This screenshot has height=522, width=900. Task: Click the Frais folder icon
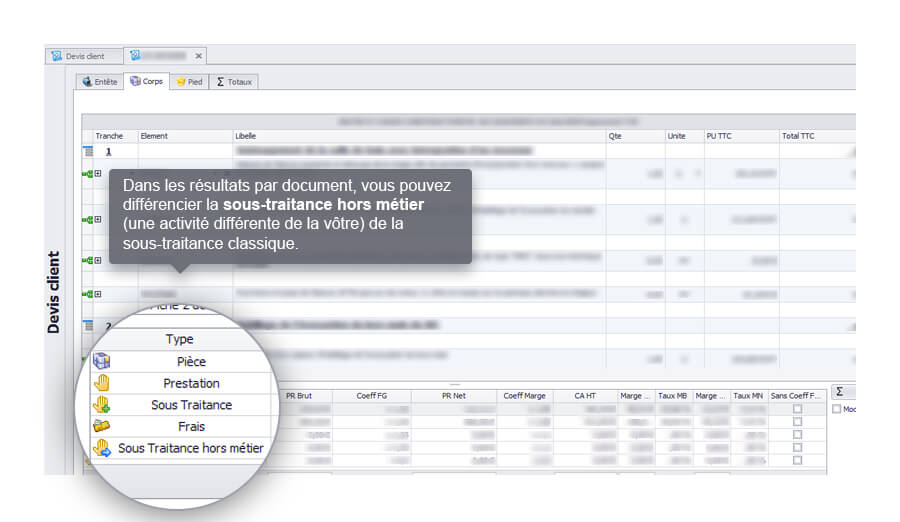pos(101,427)
